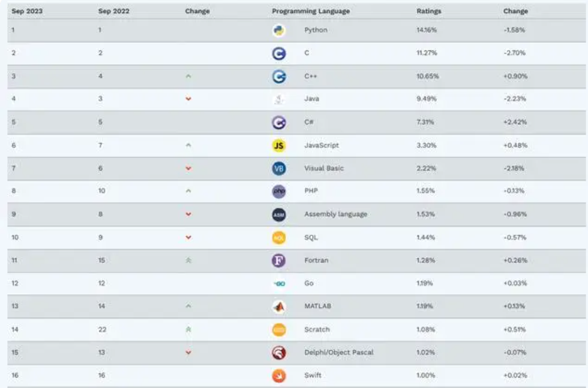This screenshot has height=388, width=588.
Task: Click the C language logo icon
Action: [x=278, y=53]
